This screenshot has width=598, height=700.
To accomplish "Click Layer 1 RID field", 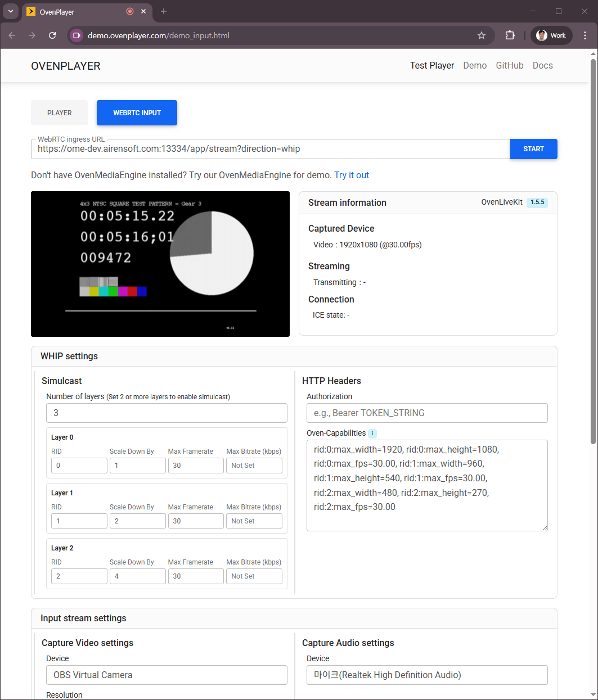I will click(79, 521).
